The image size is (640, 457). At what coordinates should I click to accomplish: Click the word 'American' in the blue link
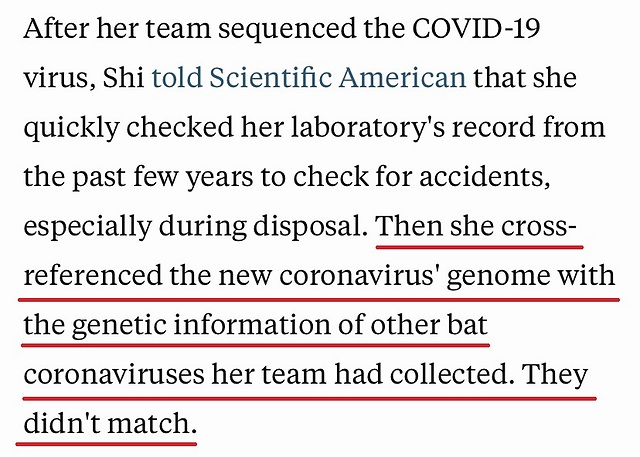pos(402,77)
